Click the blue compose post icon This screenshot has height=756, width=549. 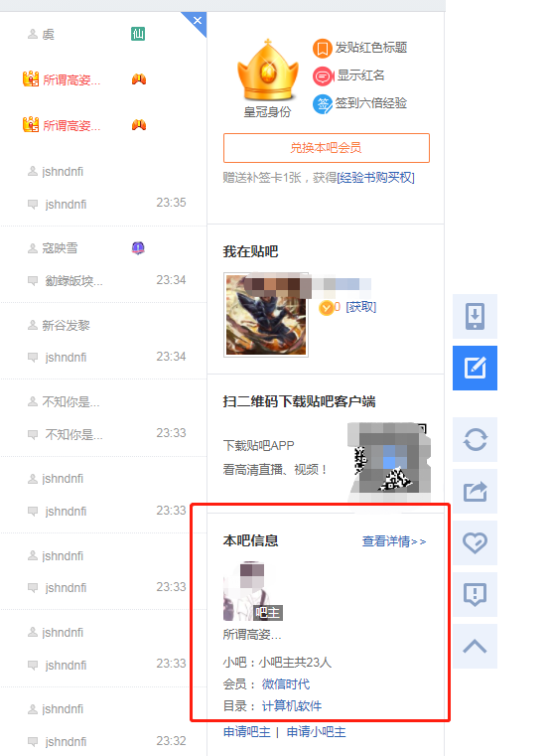[x=475, y=368]
